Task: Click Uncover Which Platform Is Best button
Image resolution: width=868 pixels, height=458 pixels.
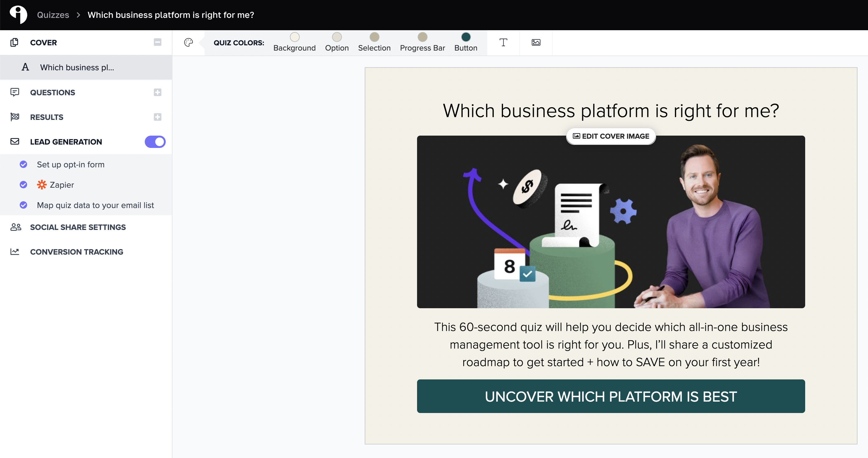Action: (x=610, y=396)
